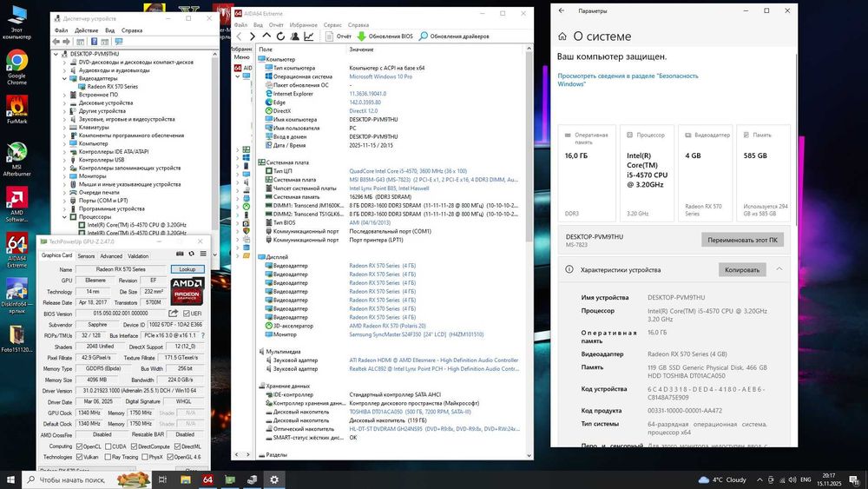868x489 pixels.
Task: Open the AIDA64 'Избранное' menu
Action: (x=303, y=25)
